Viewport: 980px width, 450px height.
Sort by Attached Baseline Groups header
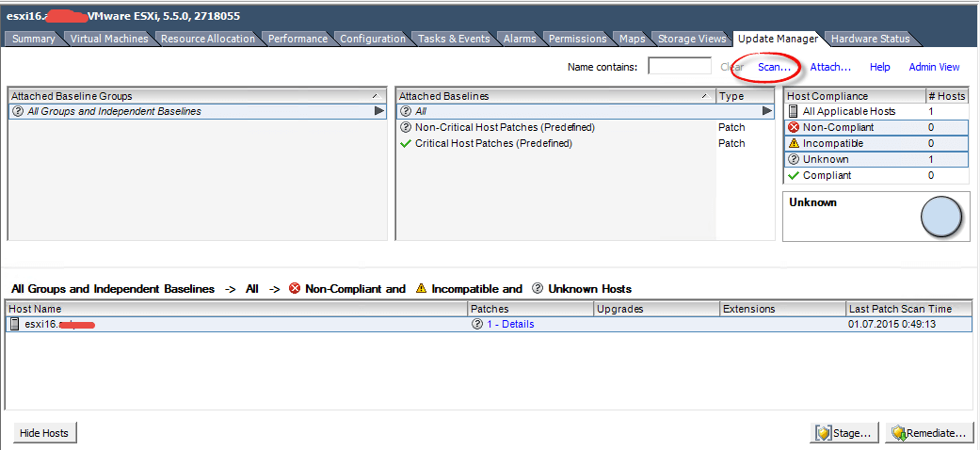(x=197, y=96)
